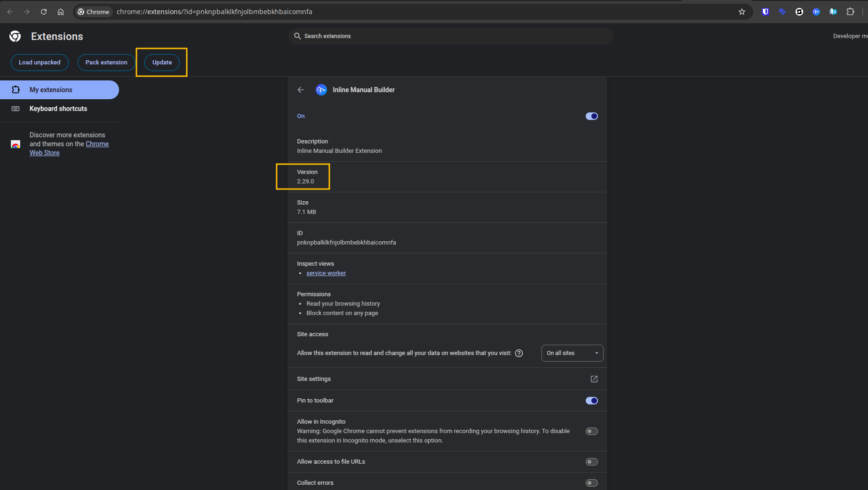Screen dimensions: 868x490
Task: Open Keyboard shortcuts in sidebar
Action: (x=58, y=109)
